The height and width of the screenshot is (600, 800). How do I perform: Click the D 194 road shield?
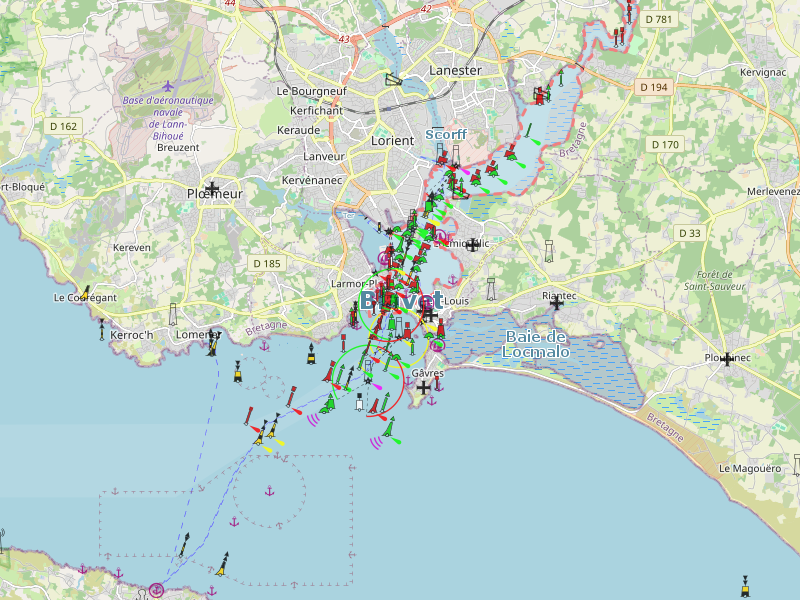[x=652, y=87]
